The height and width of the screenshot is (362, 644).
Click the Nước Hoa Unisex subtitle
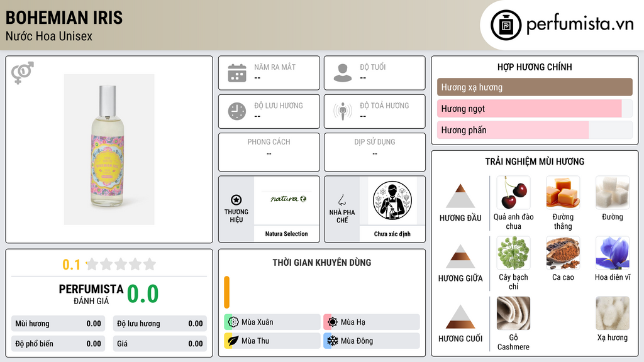tap(49, 36)
